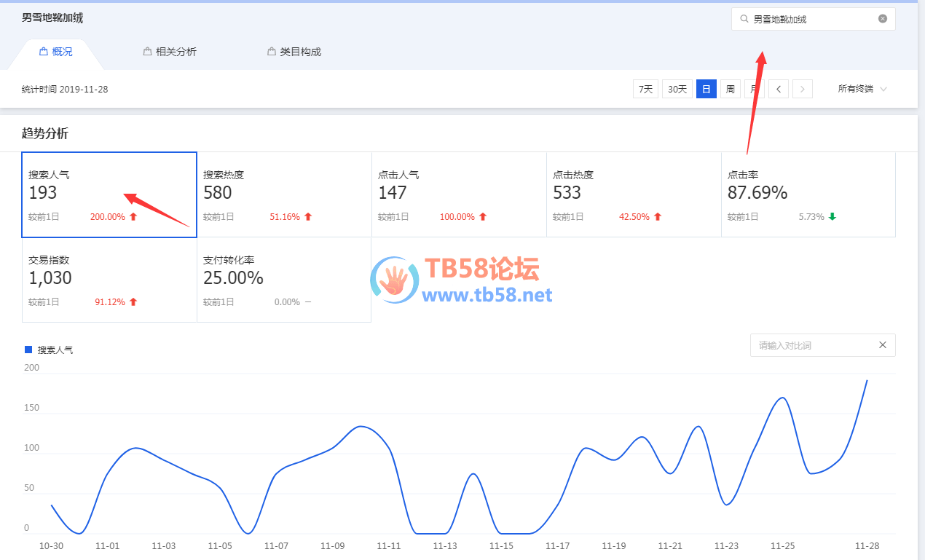Go to next date with right chevron

click(x=803, y=89)
